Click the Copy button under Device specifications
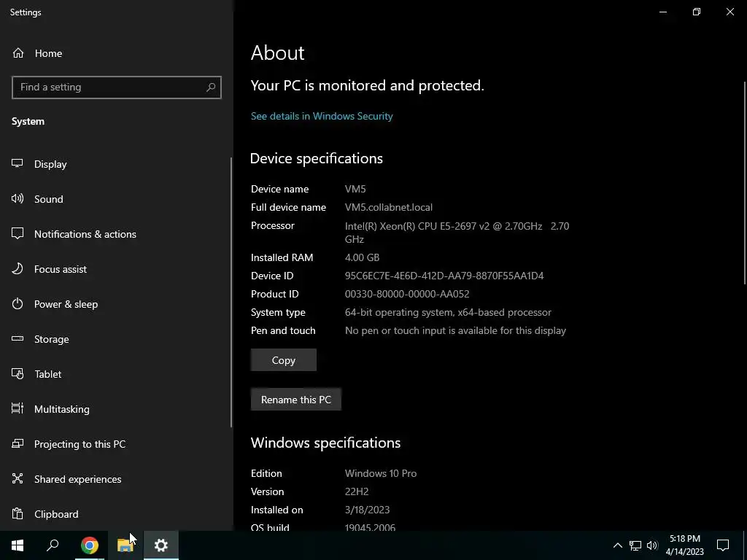747x560 pixels. [284, 360]
